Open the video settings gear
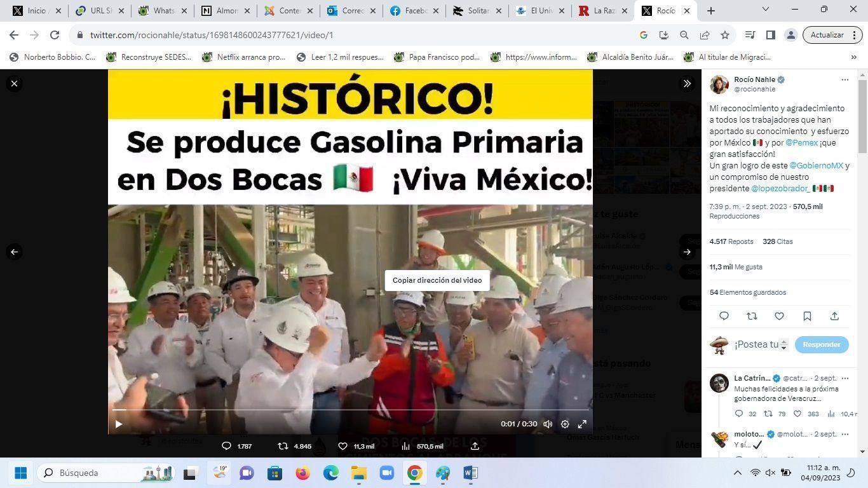 click(565, 424)
